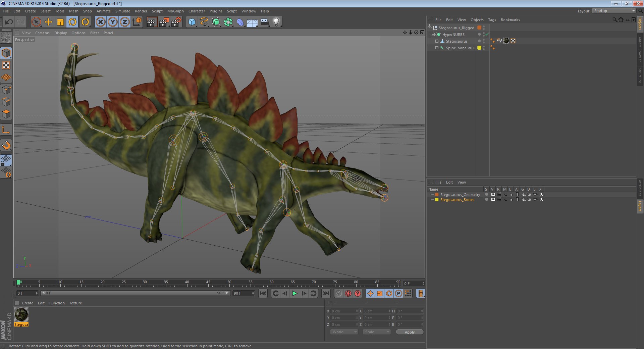This screenshot has height=349, width=644.
Task: Go to end of animation
Action: [x=326, y=294]
